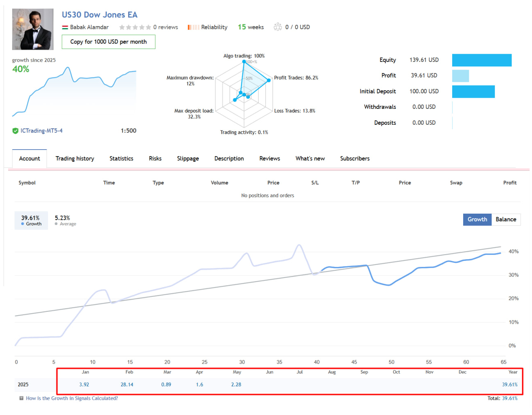Open the Slippage tab
The height and width of the screenshot is (415, 532).
click(x=188, y=159)
